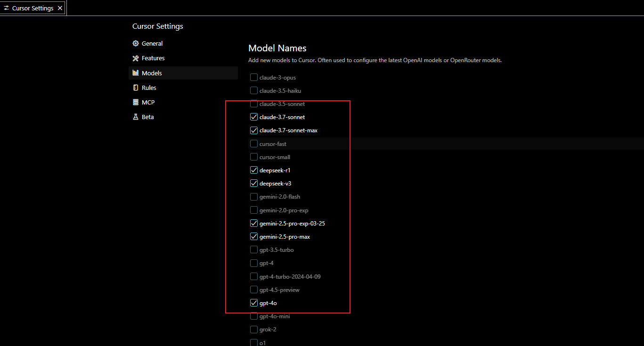The height and width of the screenshot is (346, 644).
Task: Open the General settings section
Action: click(183, 43)
